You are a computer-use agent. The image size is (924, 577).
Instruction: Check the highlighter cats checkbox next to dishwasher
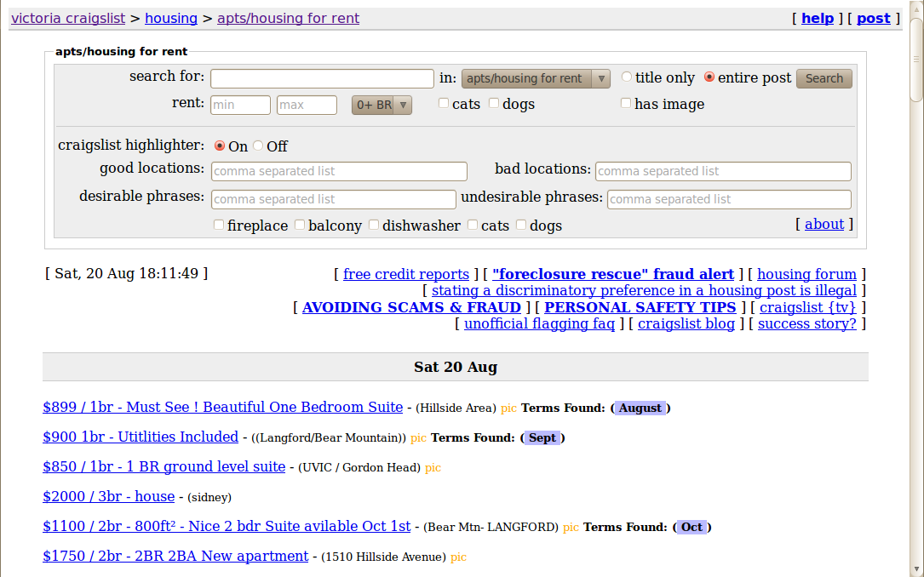coord(472,225)
